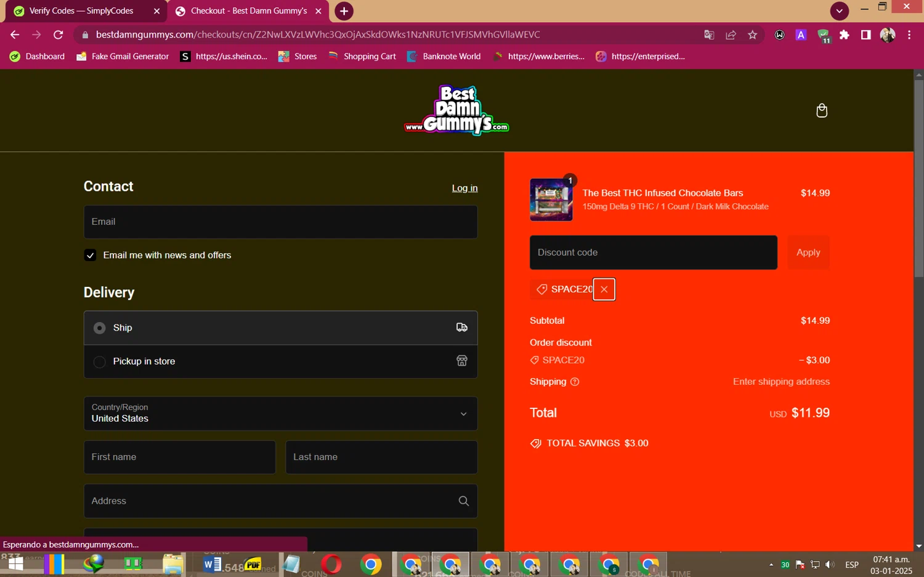924x577 pixels.
Task: Open enterprised bookmark
Action: (641, 56)
